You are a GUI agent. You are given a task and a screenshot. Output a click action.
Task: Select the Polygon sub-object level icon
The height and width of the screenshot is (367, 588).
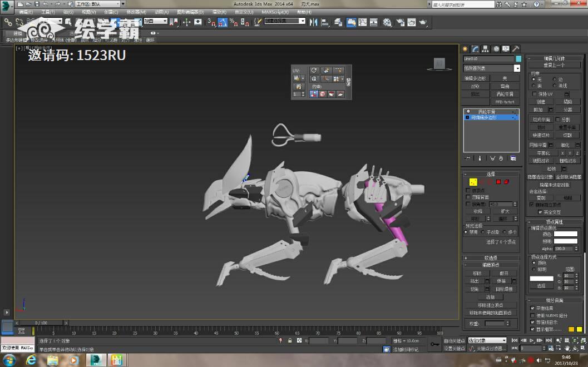(x=498, y=182)
